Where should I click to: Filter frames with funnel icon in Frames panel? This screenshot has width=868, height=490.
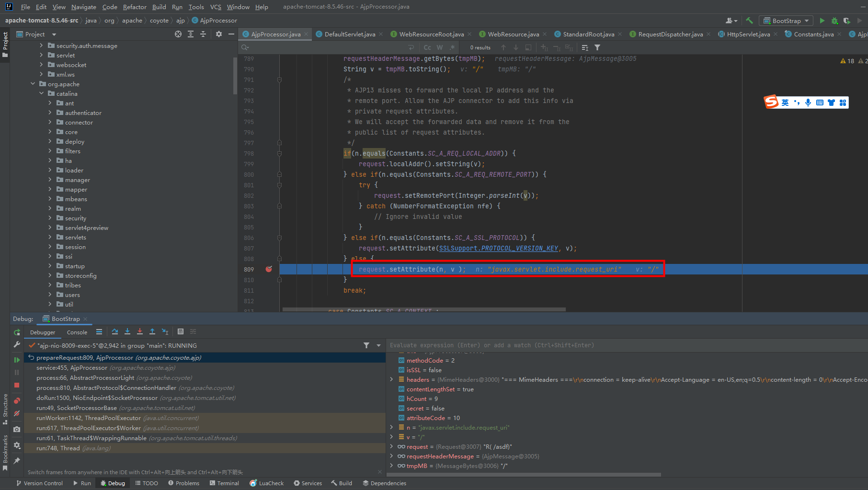pyautogui.click(x=366, y=345)
